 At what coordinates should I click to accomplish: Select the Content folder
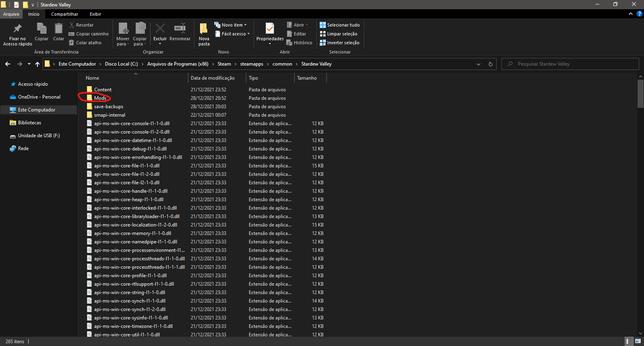pyautogui.click(x=103, y=90)
